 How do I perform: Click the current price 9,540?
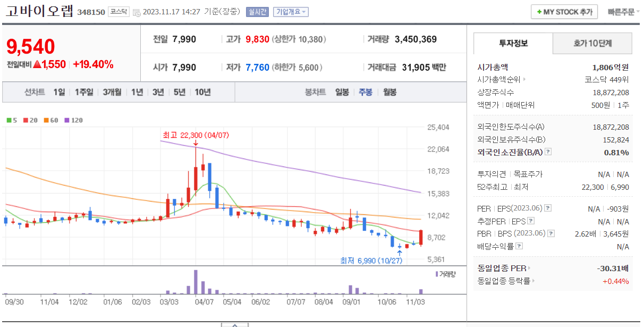click(x=31, y=47)
